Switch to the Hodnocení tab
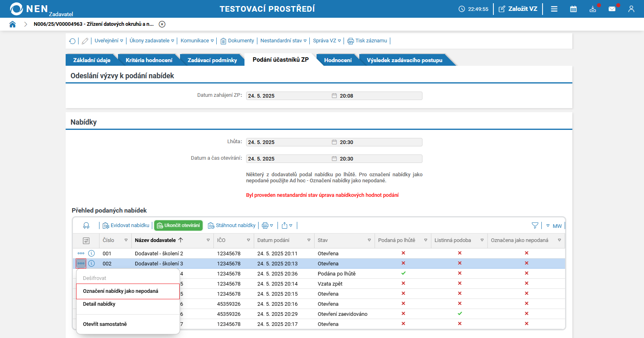 click(338, 60)
